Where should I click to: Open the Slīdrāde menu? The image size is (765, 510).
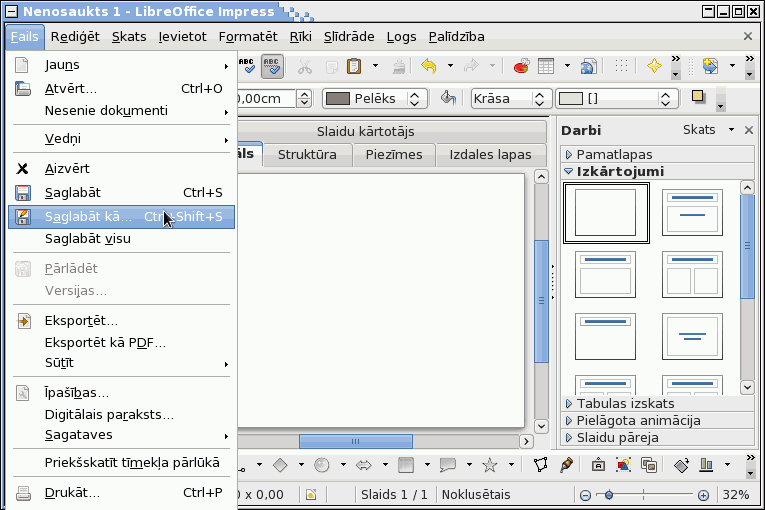click(349, 37)
